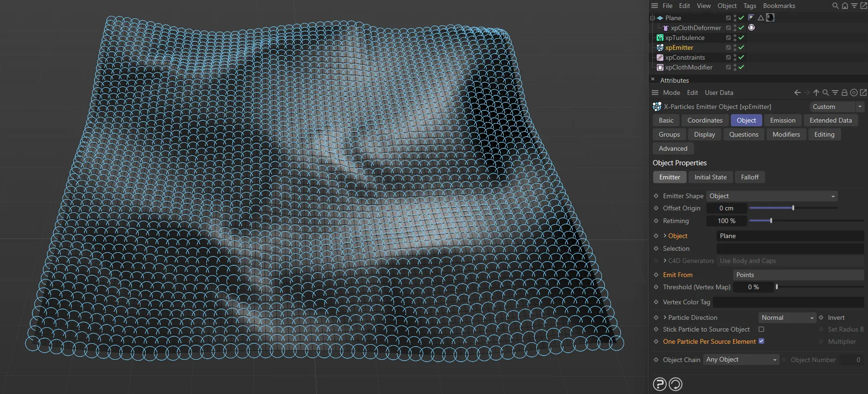The height and width of the screenshot is (394, 868).
Task: Click the Plane object icon
Action: pyautogui.click(x=660, y=18)
